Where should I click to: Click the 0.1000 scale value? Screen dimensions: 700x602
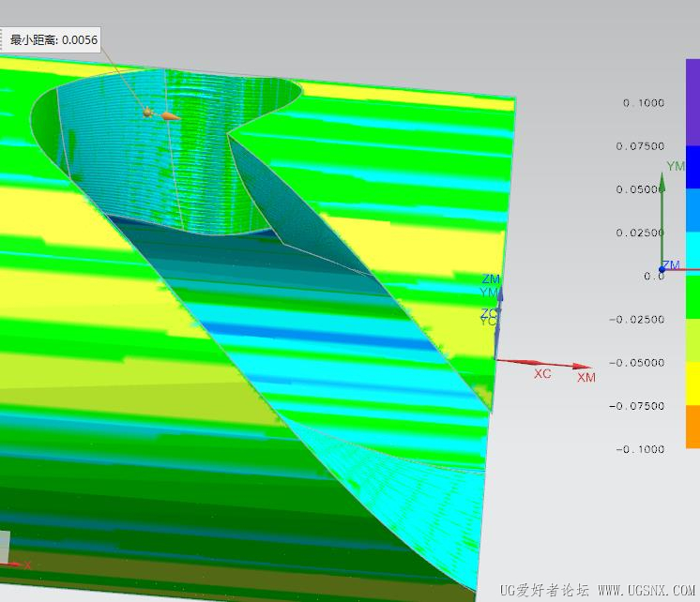[644, 103]
